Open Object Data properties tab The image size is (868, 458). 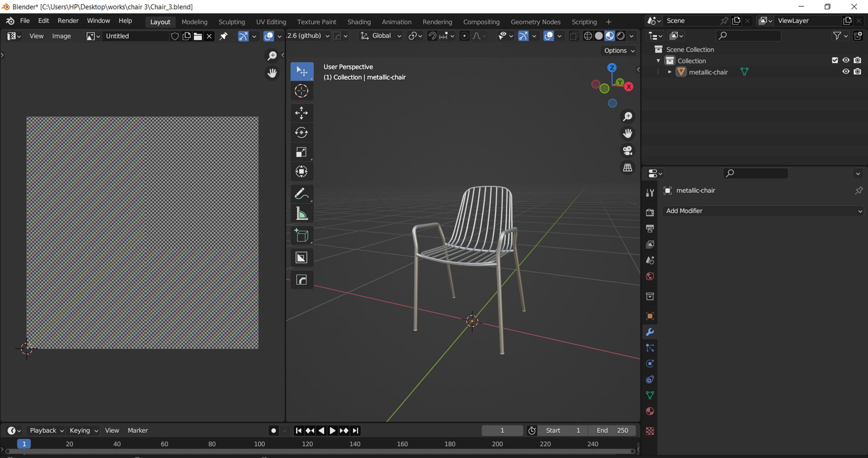coord(650,396)
